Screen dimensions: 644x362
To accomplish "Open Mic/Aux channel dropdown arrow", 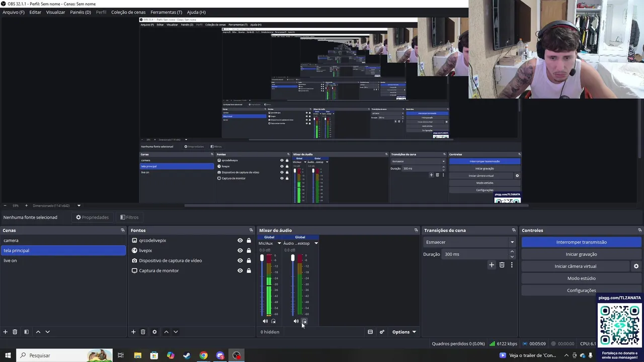I will tap(279, 243).
